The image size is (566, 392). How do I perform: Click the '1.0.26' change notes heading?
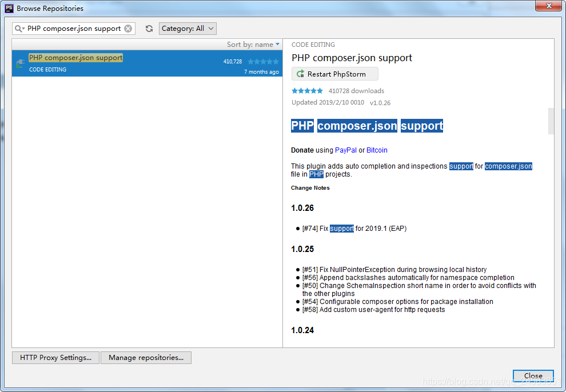302,208
